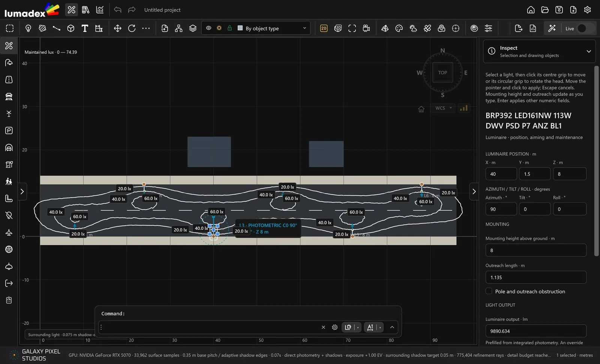This screenshot has height=364, width=600.
Task: Activate the rotate tool
Action: pyautogui.click(x=132, y=28)
